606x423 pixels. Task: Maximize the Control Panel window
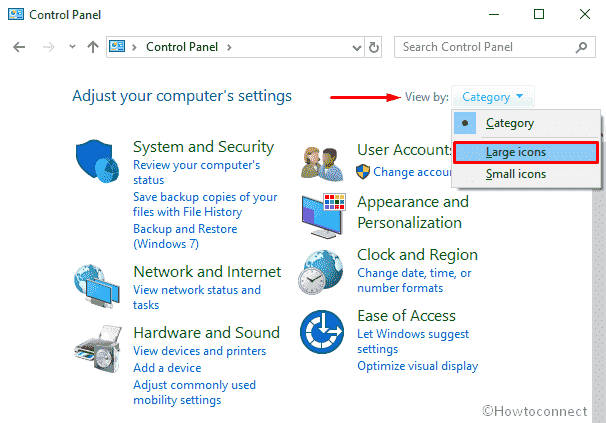pos(539,15)
